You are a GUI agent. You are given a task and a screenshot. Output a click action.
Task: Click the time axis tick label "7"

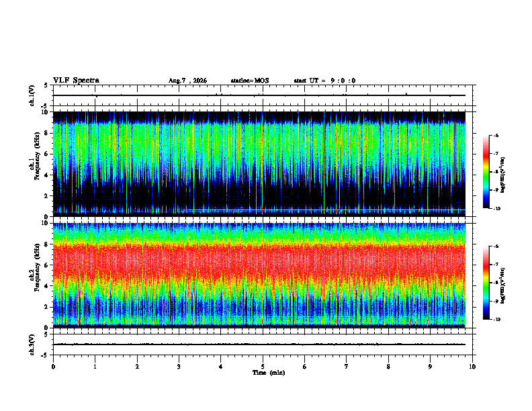point(347,367)
